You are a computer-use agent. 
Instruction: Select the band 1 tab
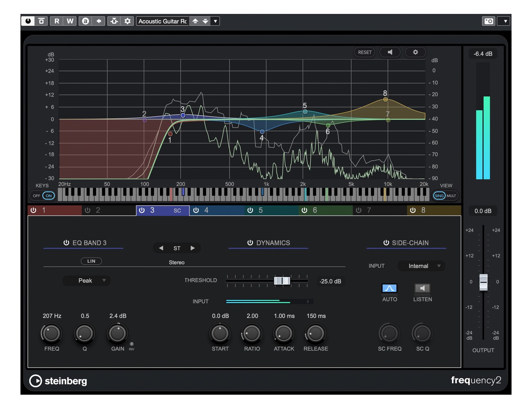55,210
